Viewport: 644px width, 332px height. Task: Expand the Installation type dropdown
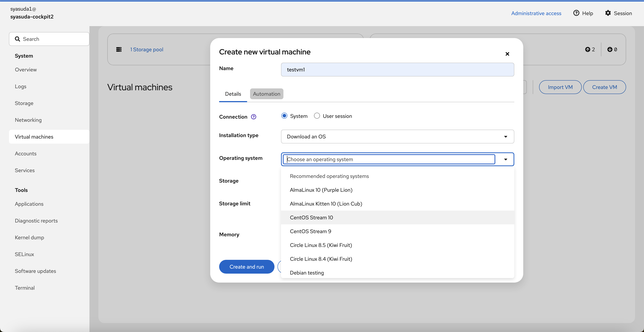(397, 137)
